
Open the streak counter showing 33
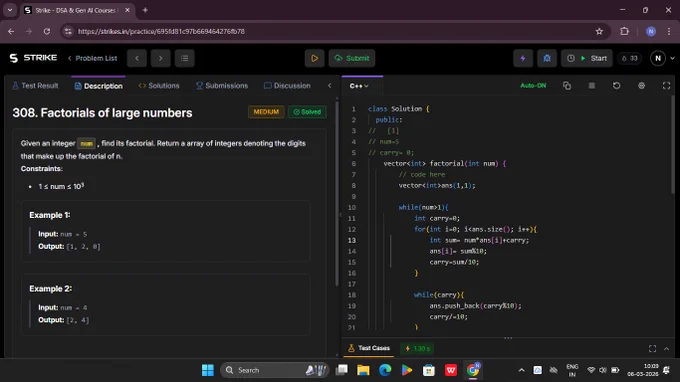[x=630, y=58]
